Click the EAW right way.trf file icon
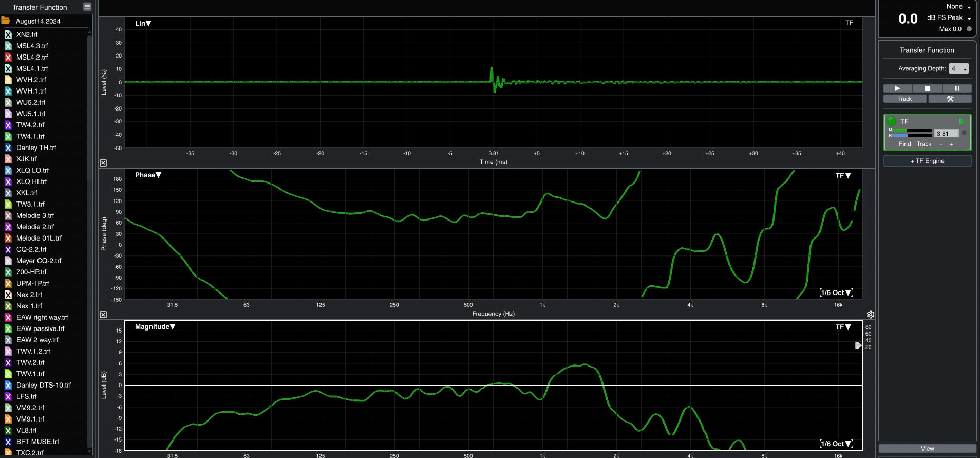The width and height of the screenshot is (980, 458). tap(8, 317)
